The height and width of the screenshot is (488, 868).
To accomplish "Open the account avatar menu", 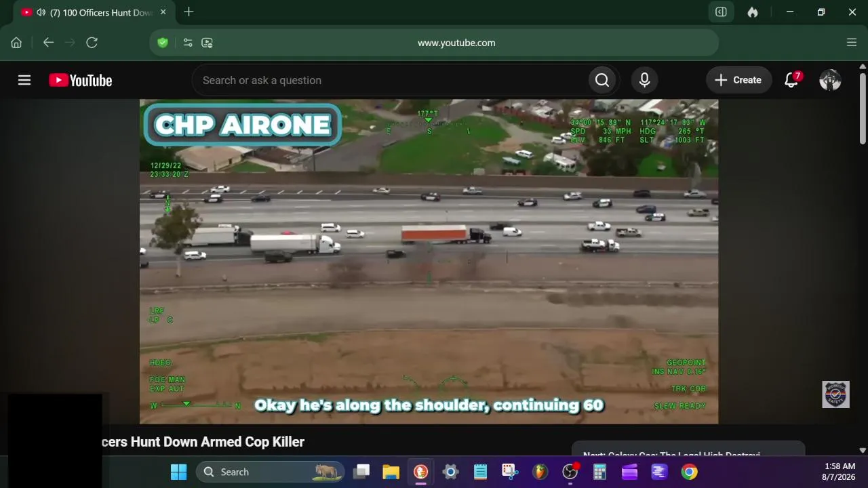I will (x=830, y=80).
